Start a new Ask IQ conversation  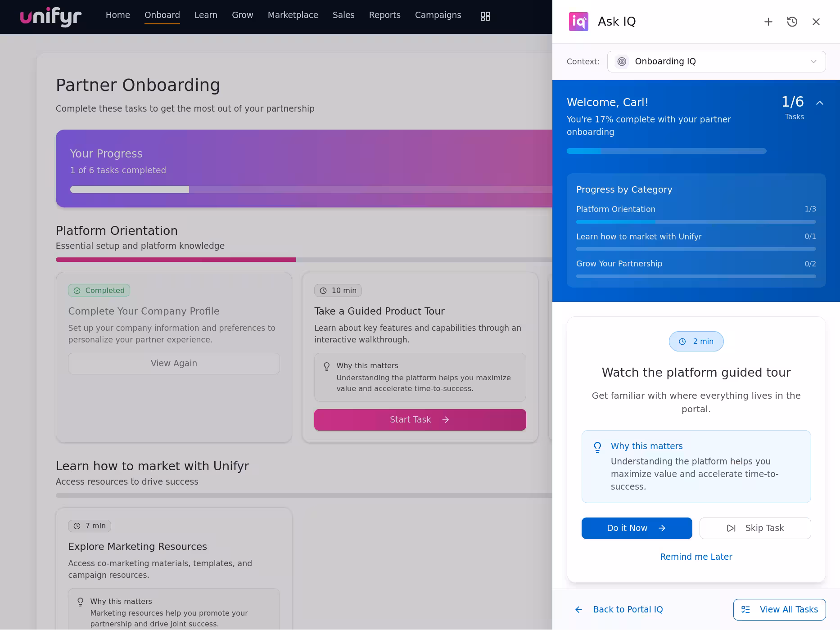coord(768,22)
